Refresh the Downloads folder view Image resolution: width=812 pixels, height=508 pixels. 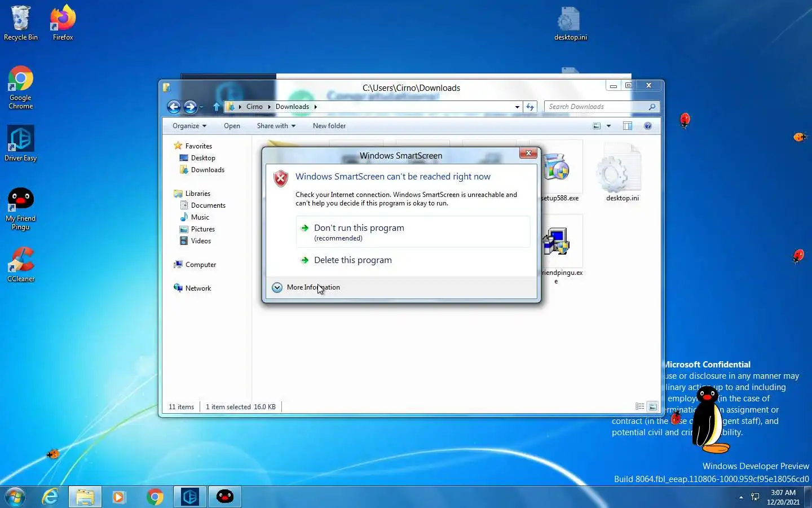point(530,107)
